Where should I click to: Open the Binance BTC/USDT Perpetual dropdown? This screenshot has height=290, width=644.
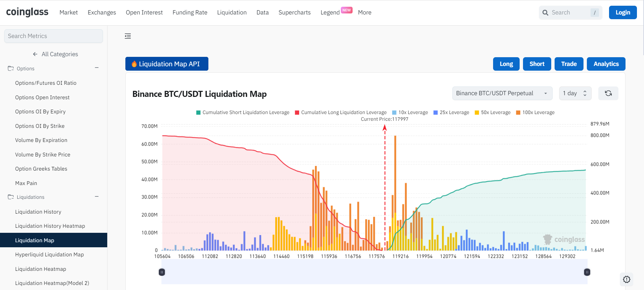(x=502, y=93)
